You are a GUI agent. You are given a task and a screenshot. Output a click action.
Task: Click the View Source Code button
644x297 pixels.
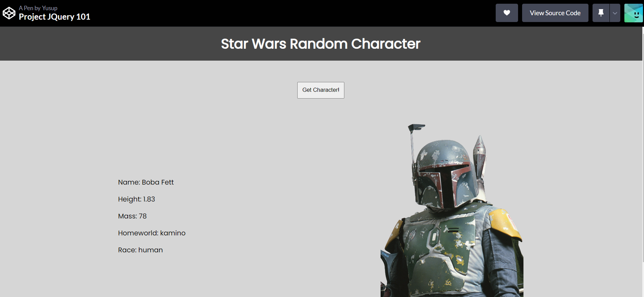click(555, 13)
